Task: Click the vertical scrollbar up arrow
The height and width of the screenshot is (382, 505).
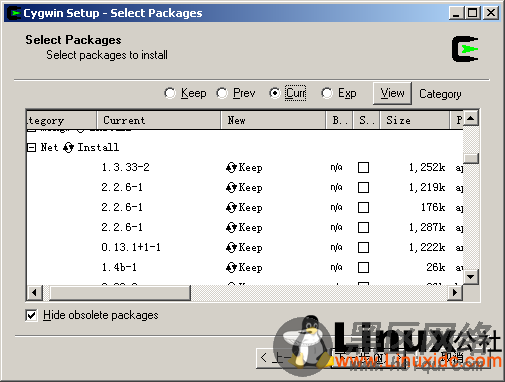Action: tap(471, 118)
